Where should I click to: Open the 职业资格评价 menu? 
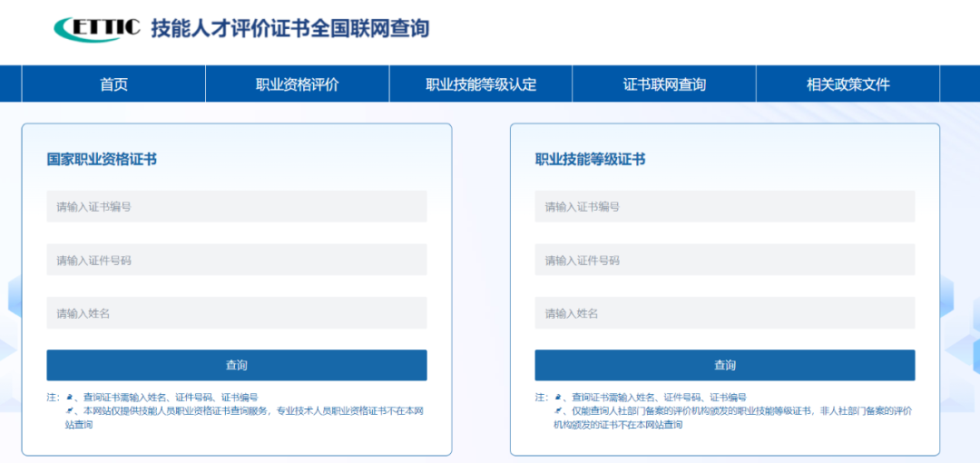click(297, 84)
